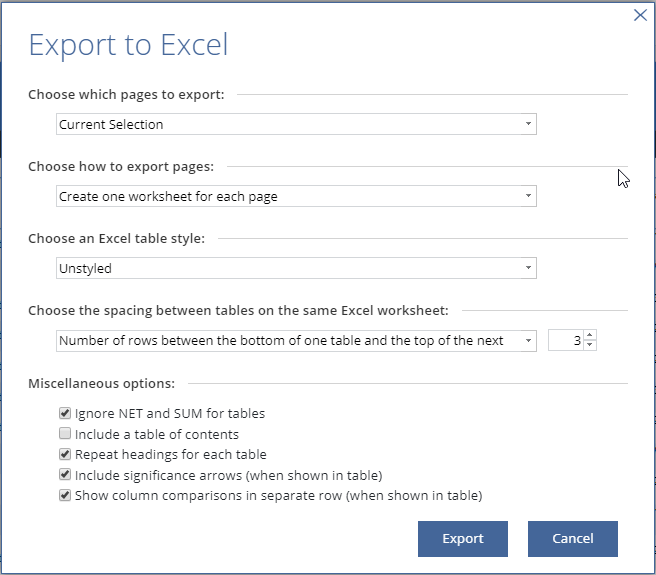
Task: Click the arrow icon on the Unstyled dropdown
Action: pos(528,268)
